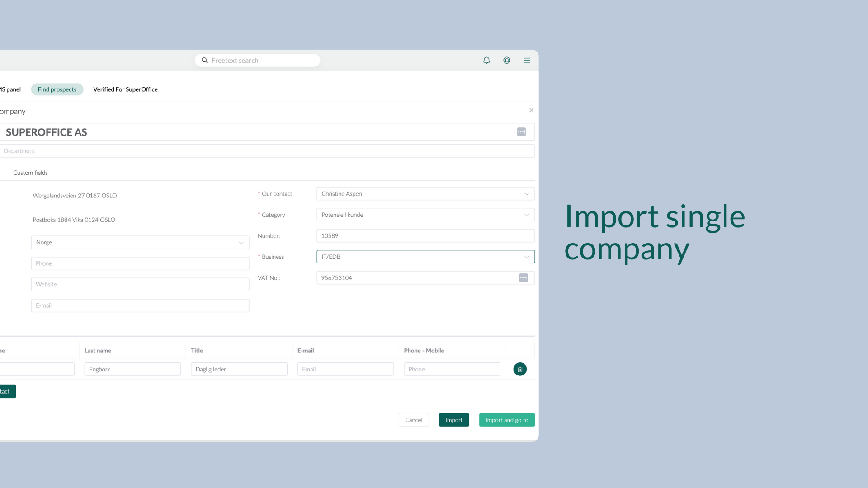Click the contact Email field
The height and width of the screenshot is (488, 868).
[x=345, y=369]
